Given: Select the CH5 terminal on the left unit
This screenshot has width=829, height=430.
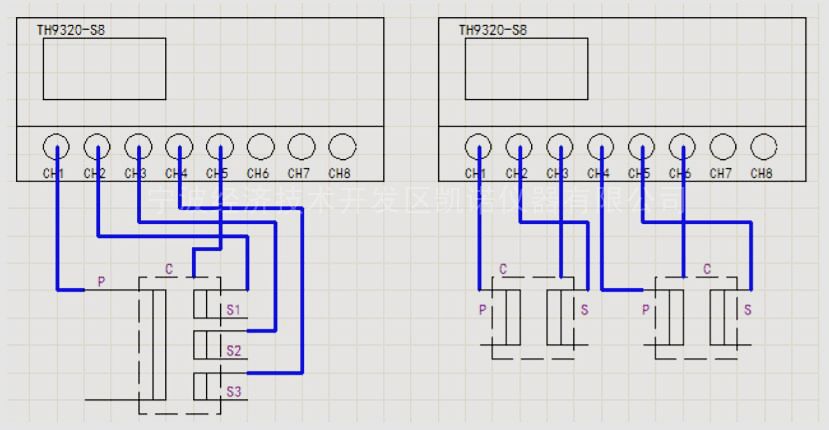Looking at the screenshot, I should tap(219, 147).
